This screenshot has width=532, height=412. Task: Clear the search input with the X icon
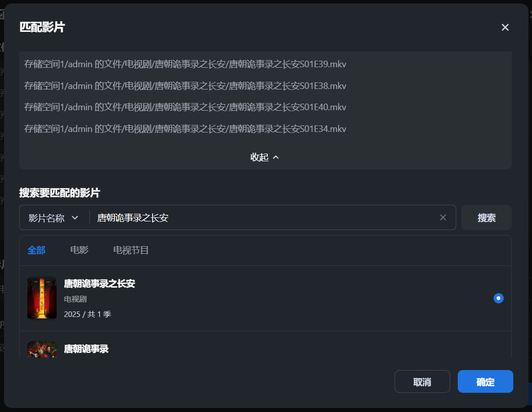(x=443, y=217)
